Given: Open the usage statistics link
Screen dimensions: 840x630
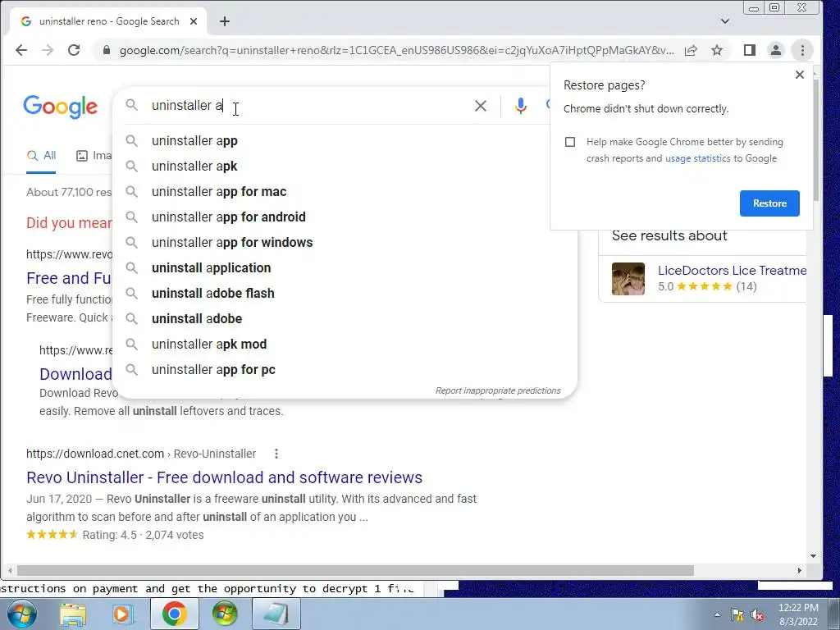Looking at the screenshot, I should [697, 158].
